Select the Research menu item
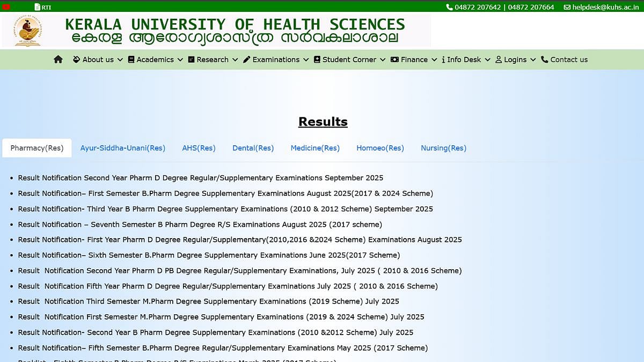Viewport: 644px width, 362px height. click(213, 60)
